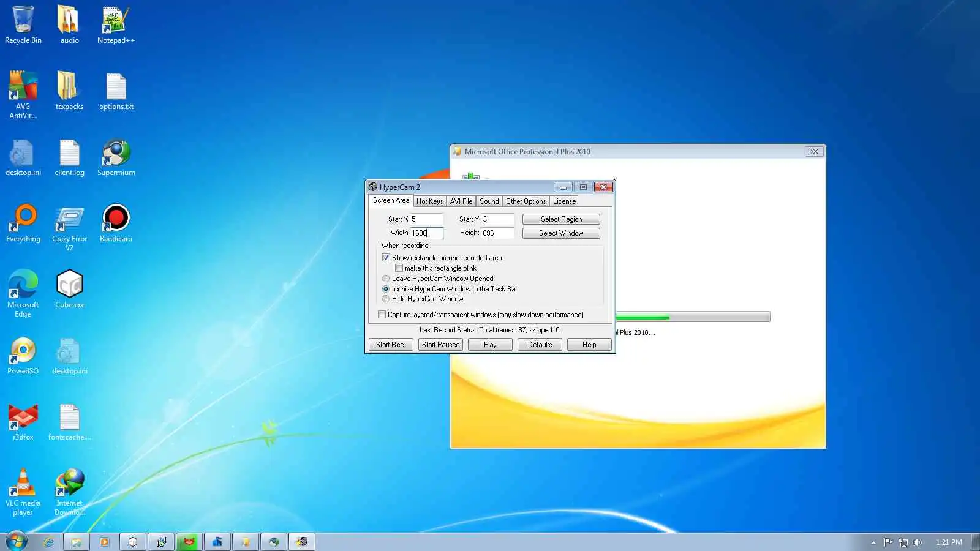
Task: Close the Microsoft Office Professional Plus 2010 window
Action: 814,152
